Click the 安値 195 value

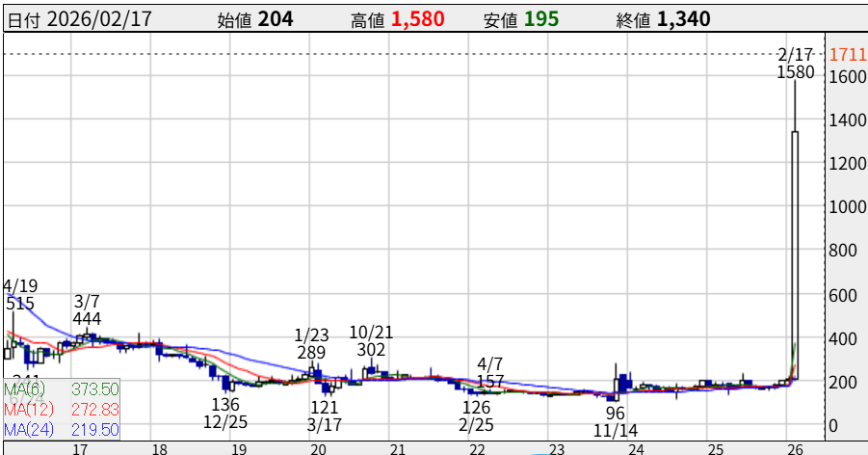(541, 20)
